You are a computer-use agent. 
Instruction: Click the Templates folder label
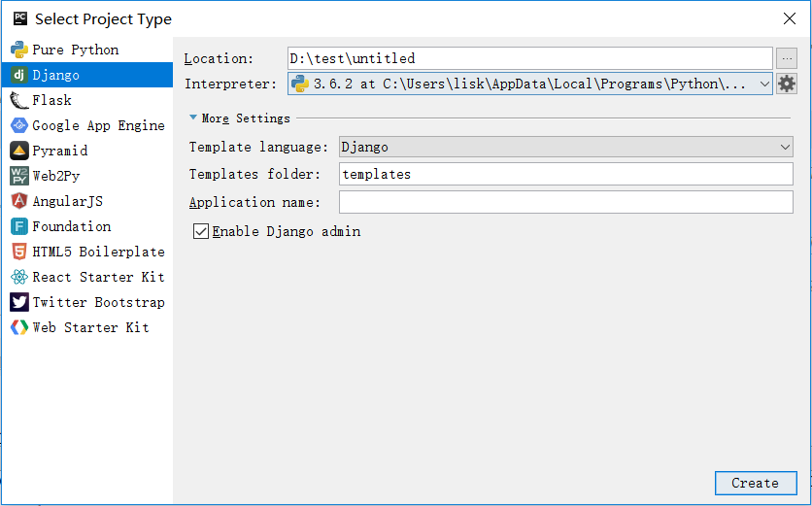click(x=254, y=174)
